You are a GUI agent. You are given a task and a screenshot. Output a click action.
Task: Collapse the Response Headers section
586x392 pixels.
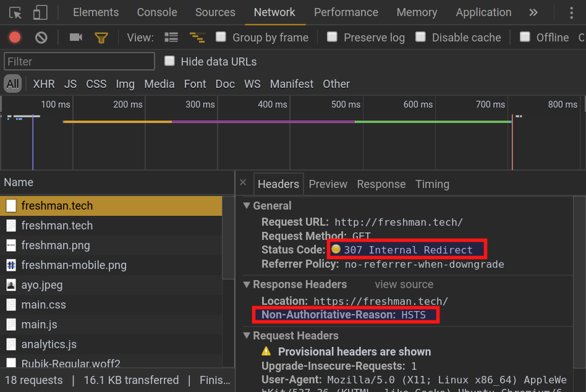[247, 284]
